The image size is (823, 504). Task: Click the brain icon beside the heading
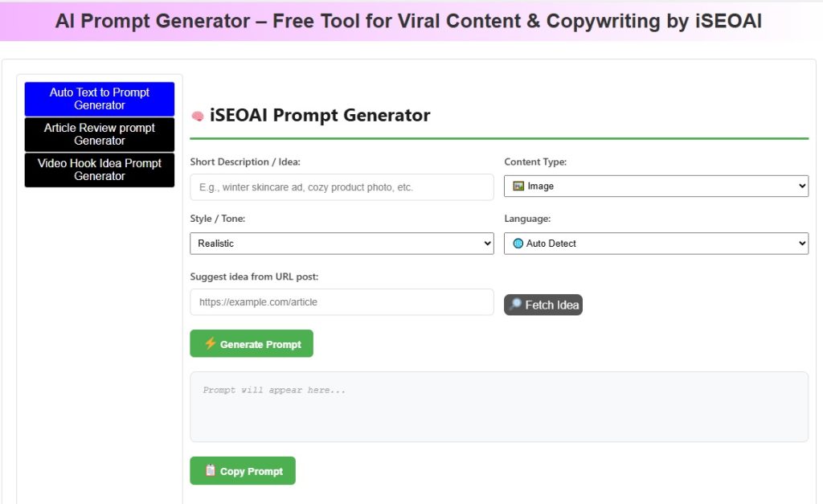[198, 115]
